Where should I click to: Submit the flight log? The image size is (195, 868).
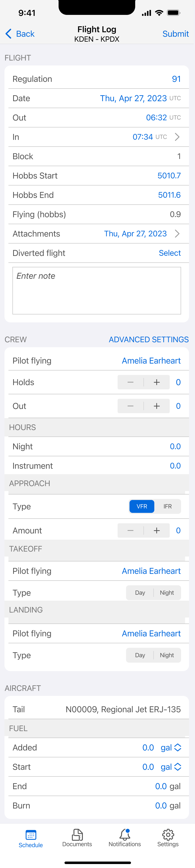[x=175, y=34]
